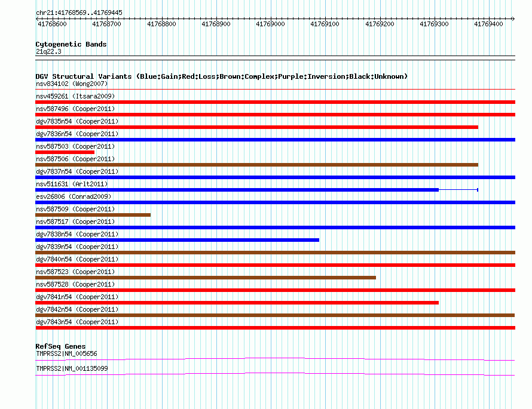Click the red nsv587496 variant bar

pos(275,115)
